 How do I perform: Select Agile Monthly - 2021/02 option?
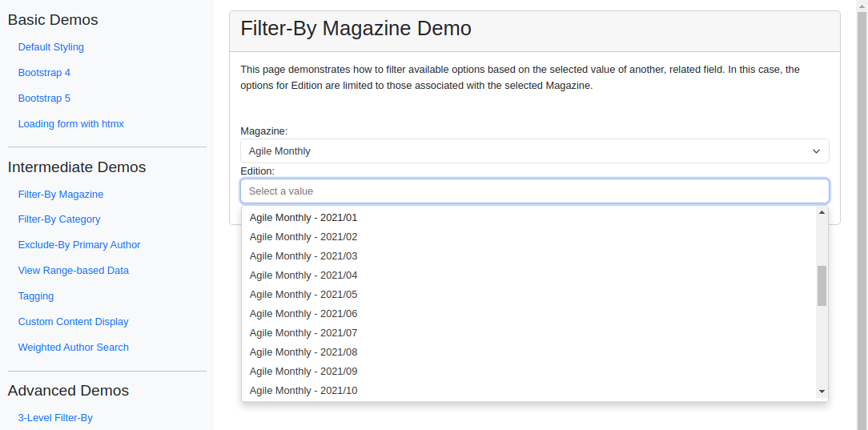[x=529, y=237]
